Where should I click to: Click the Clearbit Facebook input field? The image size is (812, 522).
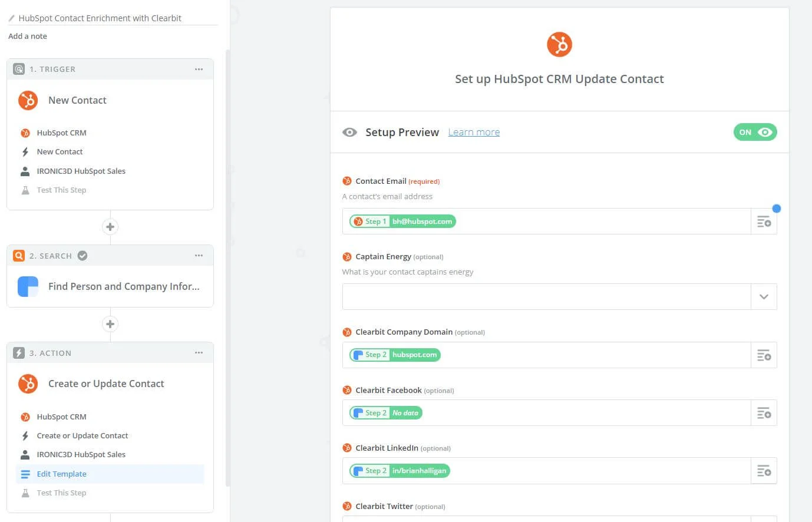click(x=546, y=413)
